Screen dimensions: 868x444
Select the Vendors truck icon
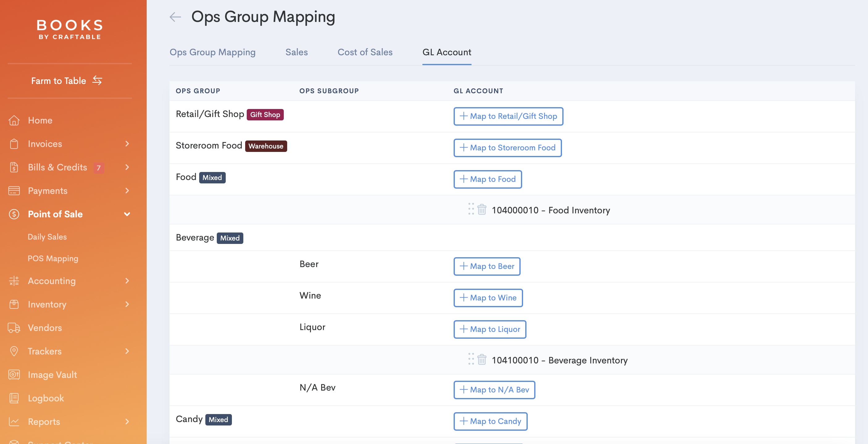(14, 327)
